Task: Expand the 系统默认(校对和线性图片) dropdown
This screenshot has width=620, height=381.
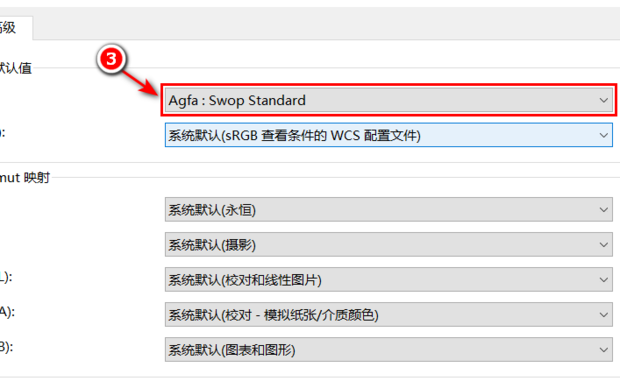Action: point(388,280)
